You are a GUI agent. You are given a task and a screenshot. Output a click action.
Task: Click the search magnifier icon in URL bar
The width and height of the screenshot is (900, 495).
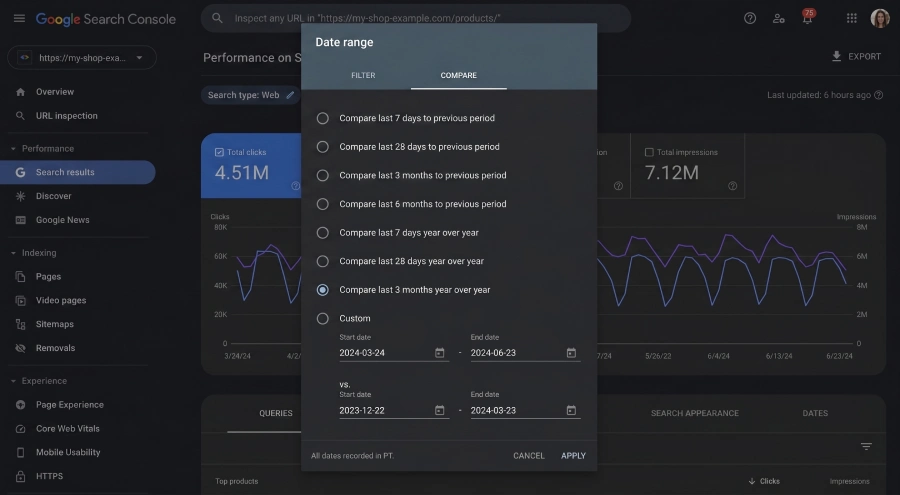[x=217, y=18]
